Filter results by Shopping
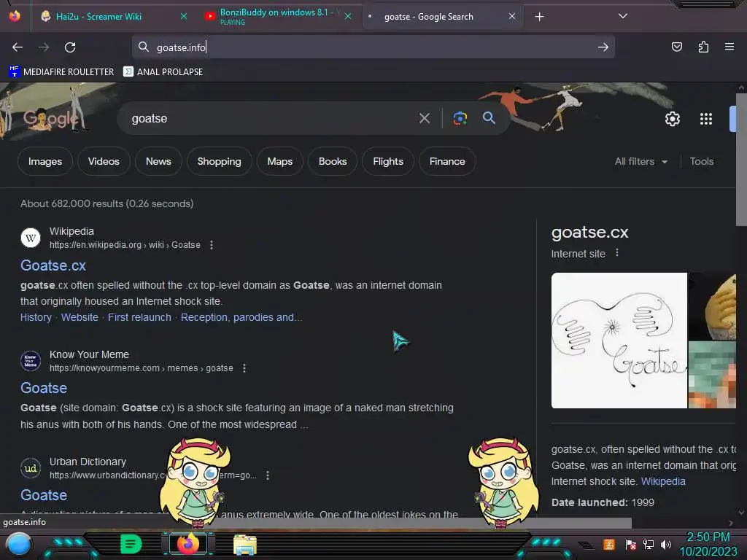The width and height of the screenshot is (747, 560). [219, 161]
